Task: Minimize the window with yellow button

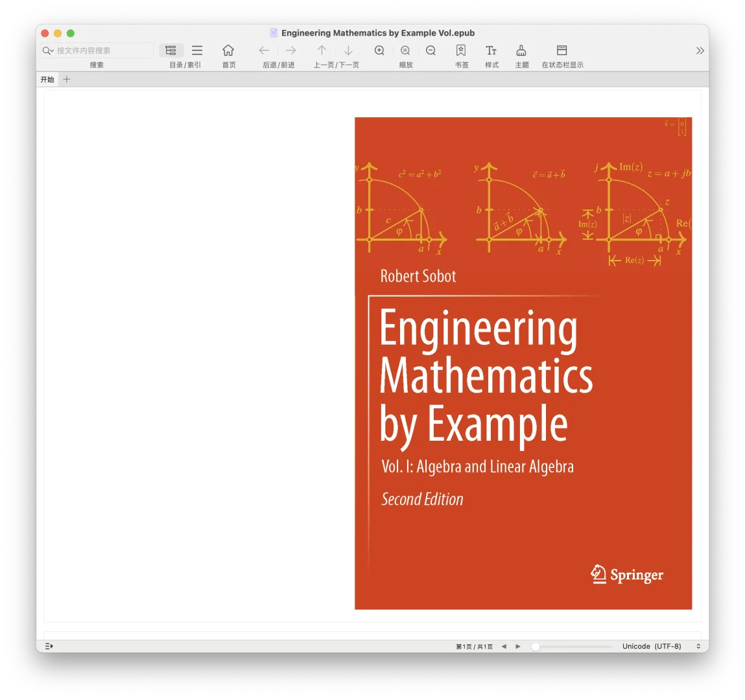Action: [x=58, y=33]
